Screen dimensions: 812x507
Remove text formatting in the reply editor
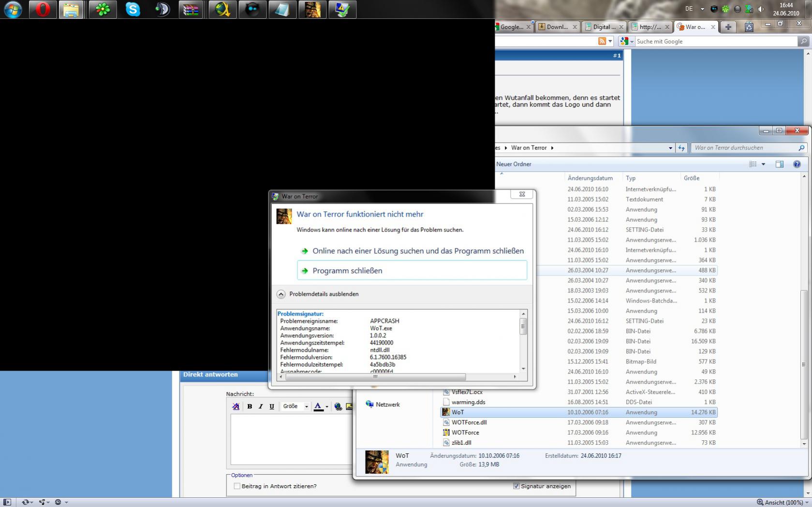click(236, 406)
